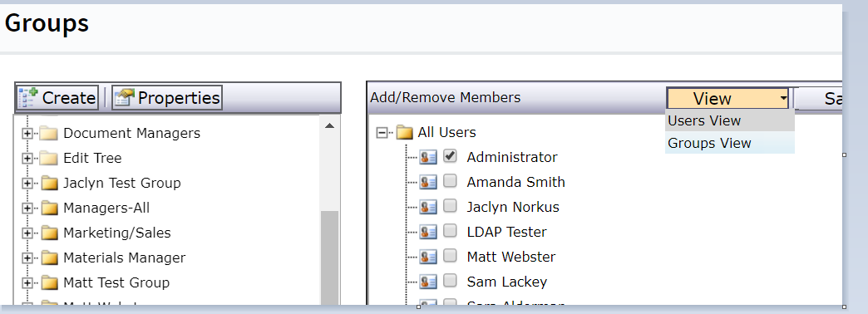The width and height of the screenshot is (868, 314).
Task: Expand the Document Managers group
Action: click(27, 133)
